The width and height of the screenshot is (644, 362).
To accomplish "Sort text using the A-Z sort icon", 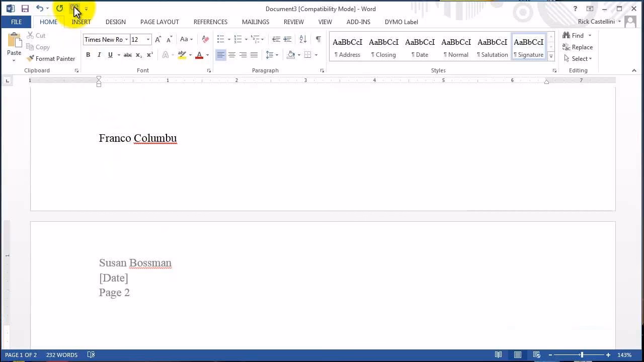I will (x=303, y=39).
